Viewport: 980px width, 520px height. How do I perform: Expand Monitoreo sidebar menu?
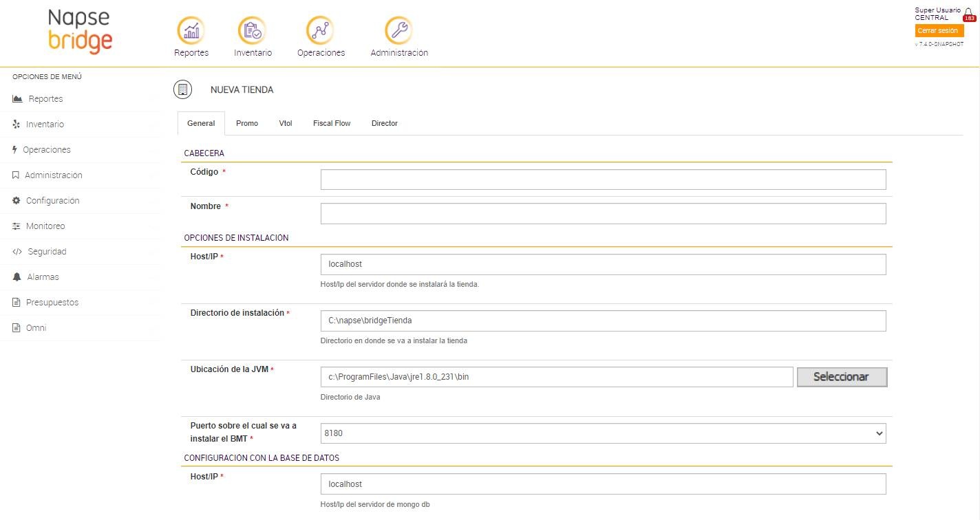45,226
